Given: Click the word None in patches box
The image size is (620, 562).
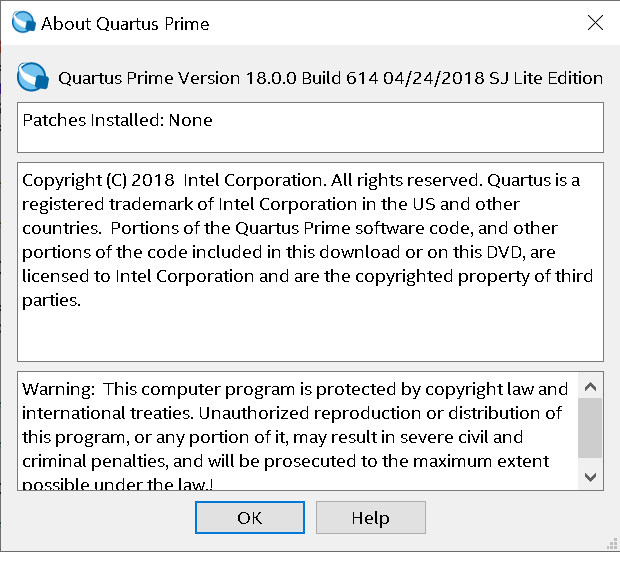Looking at the screenshot, I should (x=191, y=120).
